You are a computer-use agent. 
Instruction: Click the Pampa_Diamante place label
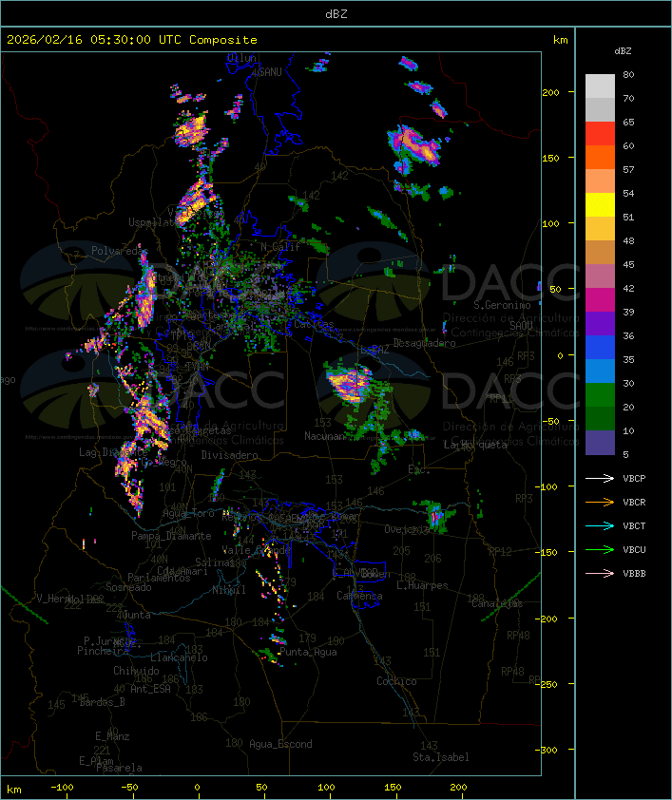171,536
